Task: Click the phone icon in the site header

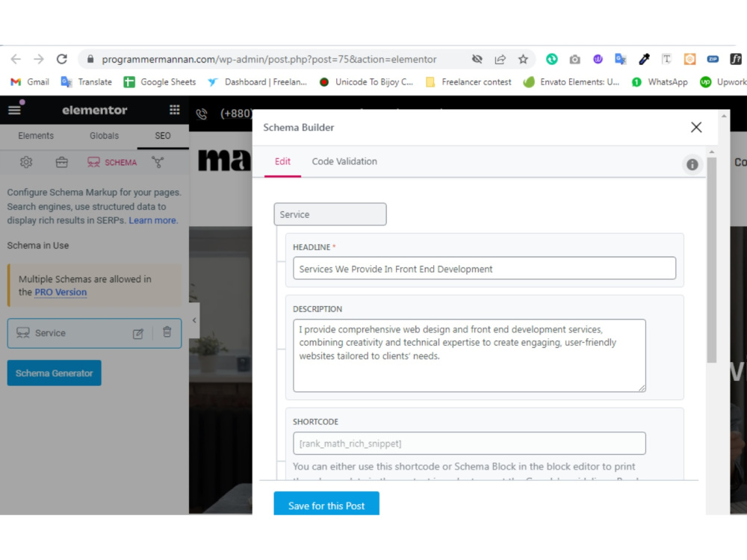Action: (x=202, y=113)
